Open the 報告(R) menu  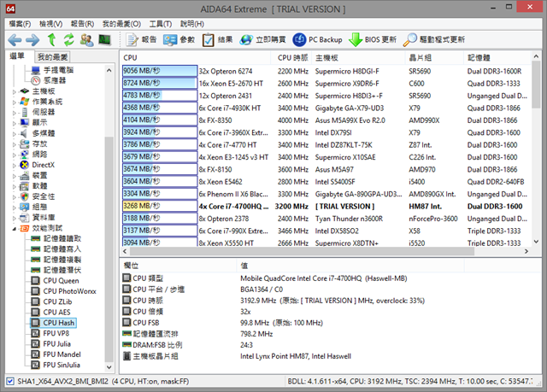click(x=82, y=24)
